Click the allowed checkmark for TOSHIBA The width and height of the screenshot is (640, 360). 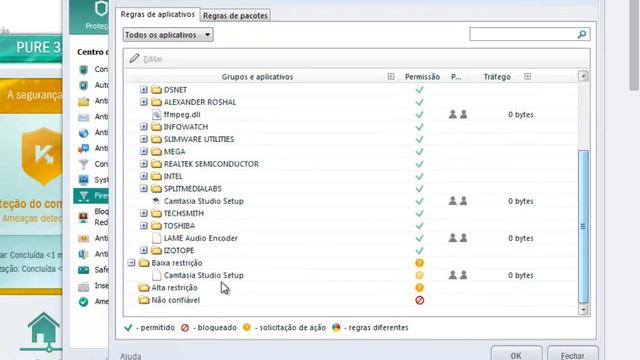[x=419, y=226]
